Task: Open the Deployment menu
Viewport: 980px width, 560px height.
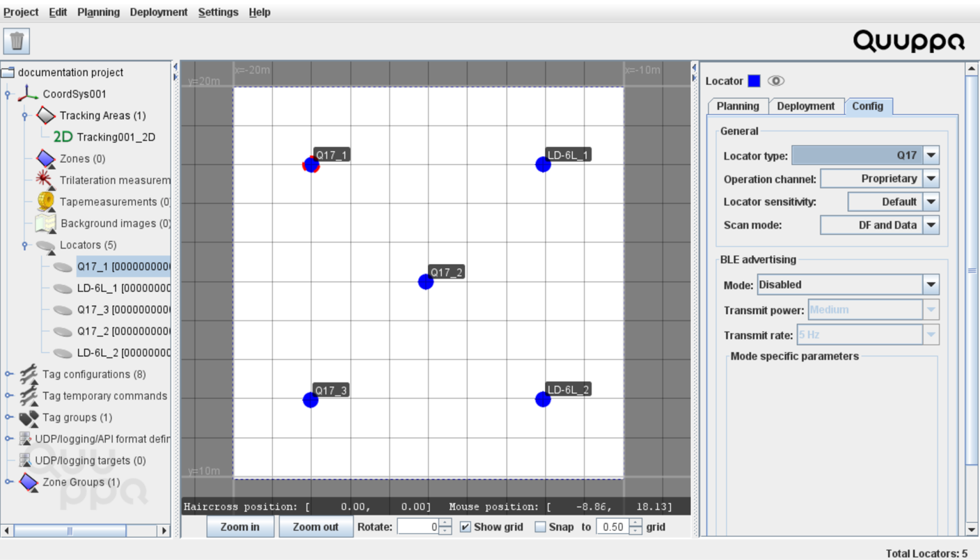Action: coord(159,12)
